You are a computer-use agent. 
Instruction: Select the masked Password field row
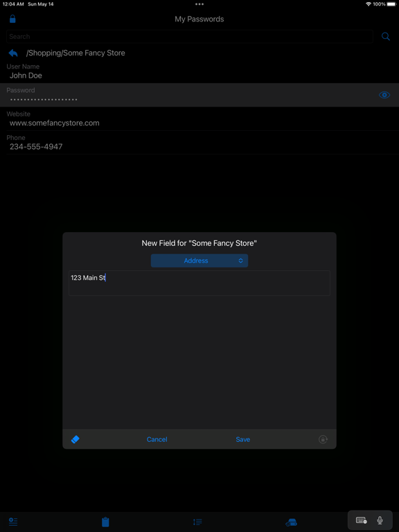[x=199, y=95]
